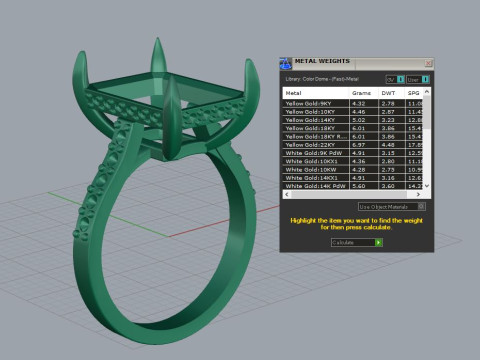Click the list scroll-down arrow
480x360 pixels.
coord(427,186)
